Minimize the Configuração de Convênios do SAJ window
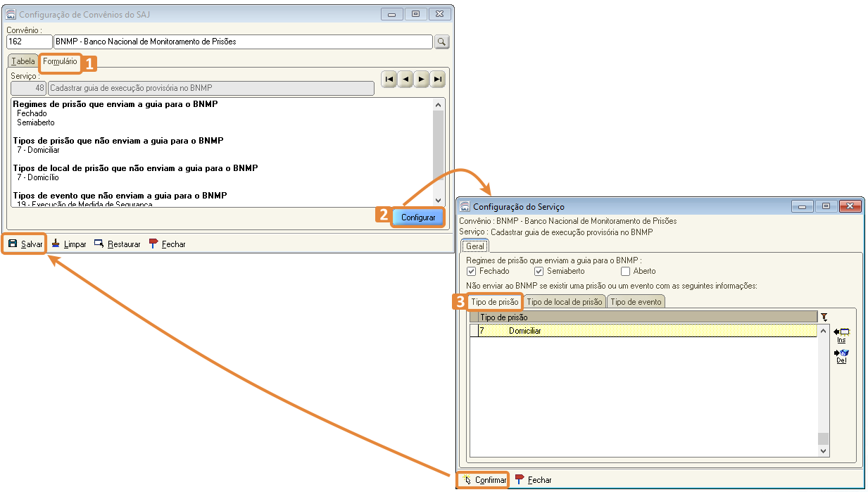The image size is (868, 492). (x=391, y=14)
